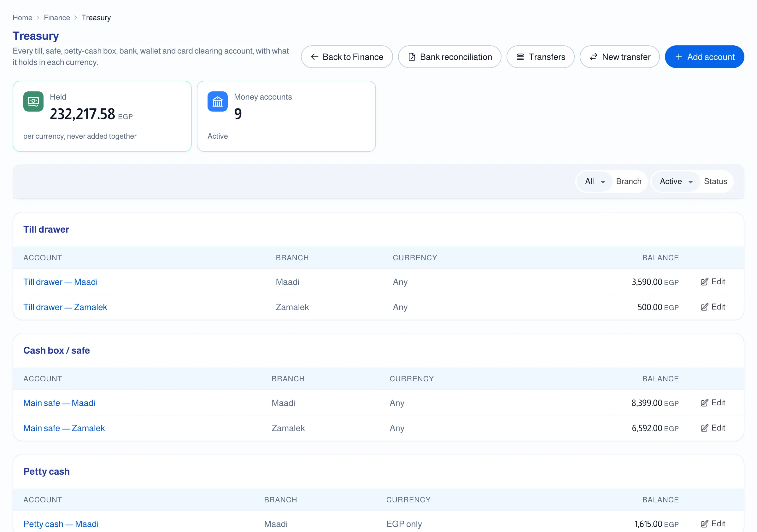Open the Main safe — Zamalek account
The height and width of the screenshot is (532, 757).
pyautogui.click(x=64, y=428)
